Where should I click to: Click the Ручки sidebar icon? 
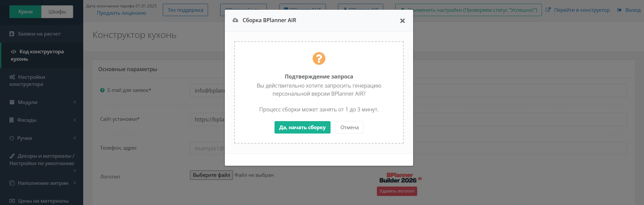tap(12, 138)
